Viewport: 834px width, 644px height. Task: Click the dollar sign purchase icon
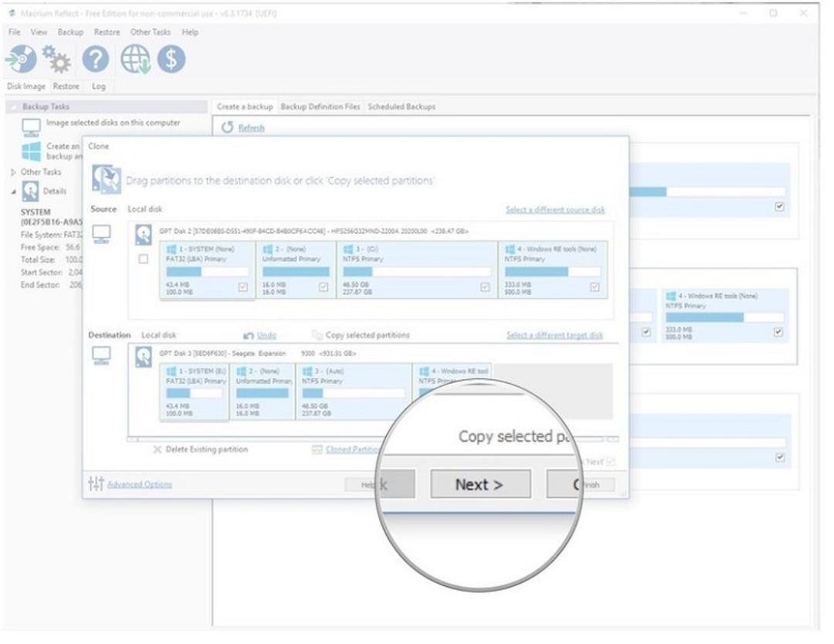[x=171, y=59]
